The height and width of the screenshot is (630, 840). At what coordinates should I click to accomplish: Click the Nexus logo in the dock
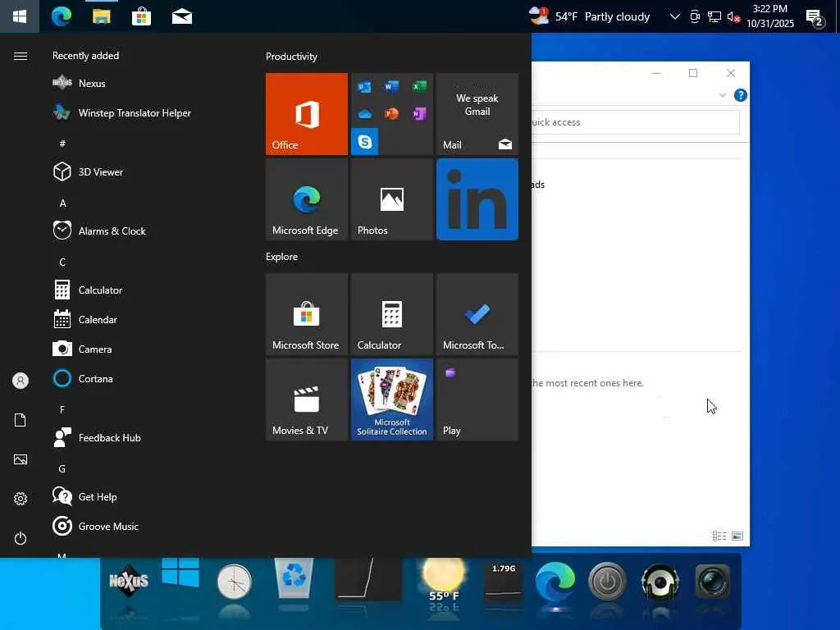(129, 582)
